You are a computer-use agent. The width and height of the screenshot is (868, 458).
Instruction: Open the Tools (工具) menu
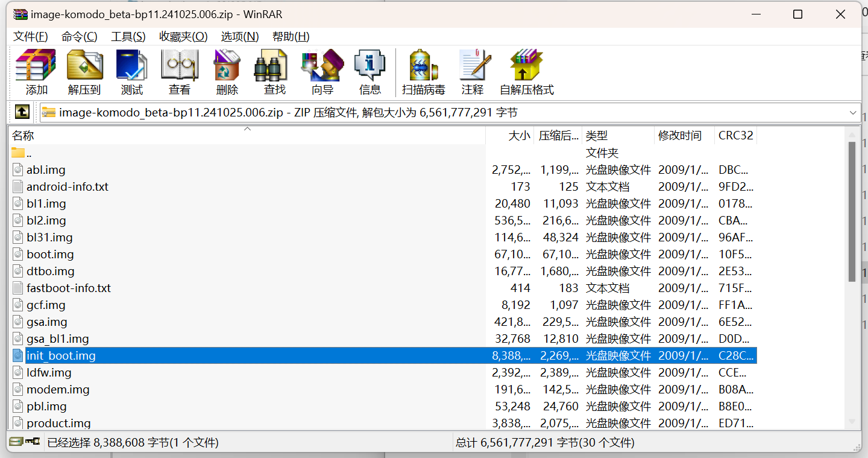coord(128,37)
